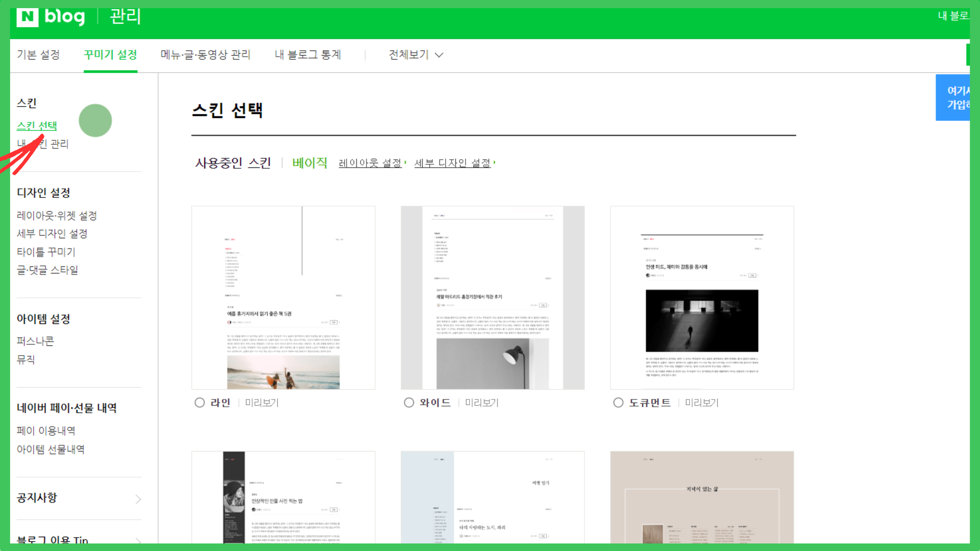Open the 메뉴·글·동영상 관리 tab
This screenshot has width=980, height=551.
click(205, 55)
